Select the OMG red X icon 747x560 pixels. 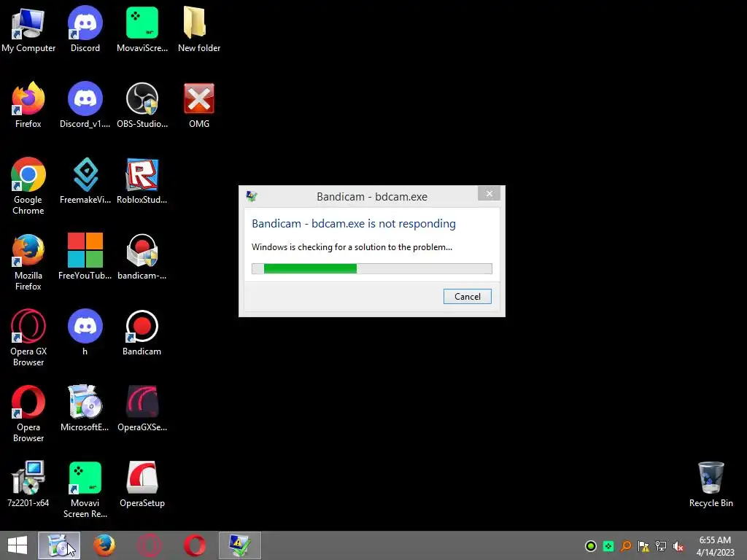tap(198, 105)
